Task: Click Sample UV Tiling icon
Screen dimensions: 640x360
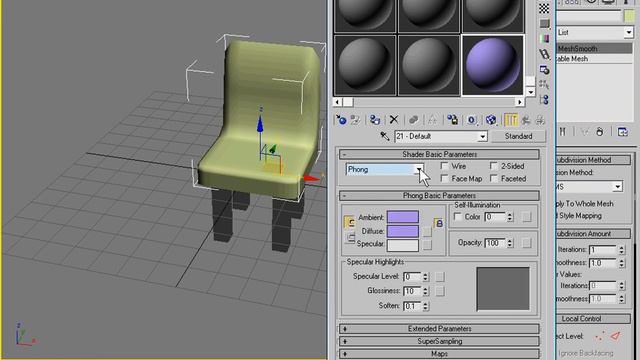Action: coord(544,24)
